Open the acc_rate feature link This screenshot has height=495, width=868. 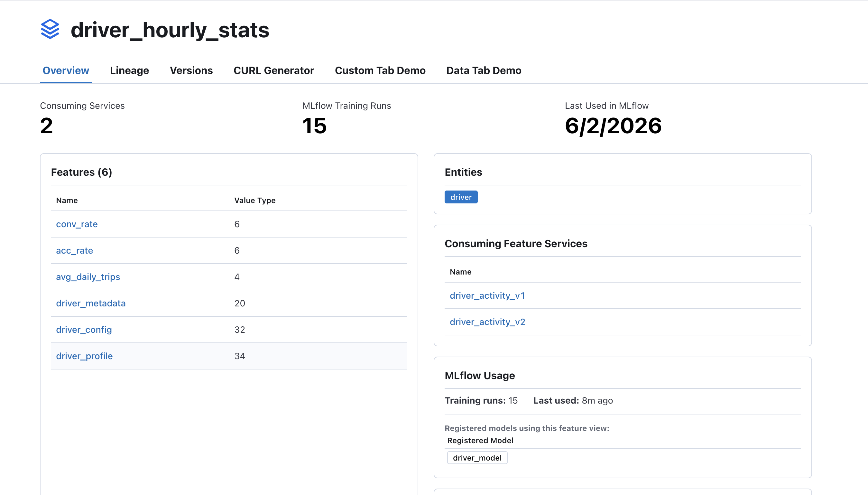tap(74, 251)
